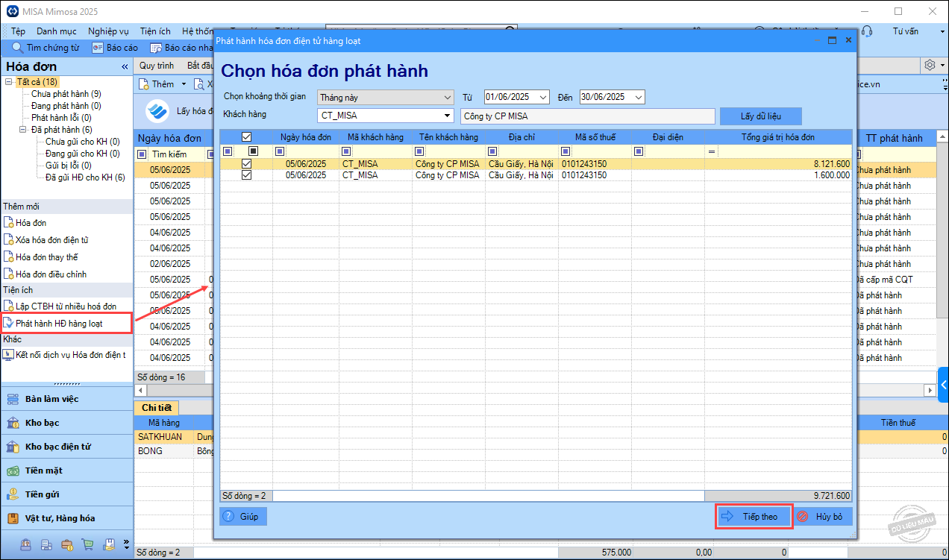949x560 pixels.
Task: Open the Khách hàng CT_MISA dropdown
Action: 447,116
